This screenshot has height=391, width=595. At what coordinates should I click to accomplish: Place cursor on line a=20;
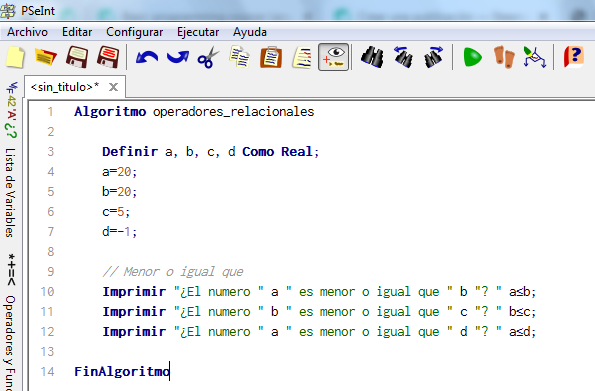120,172
